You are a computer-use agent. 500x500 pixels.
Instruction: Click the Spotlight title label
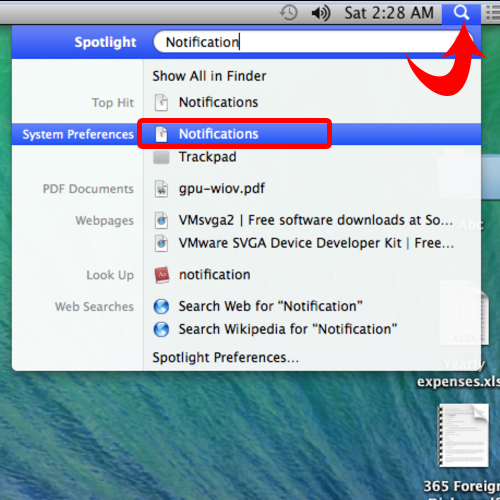pos(105,42)
